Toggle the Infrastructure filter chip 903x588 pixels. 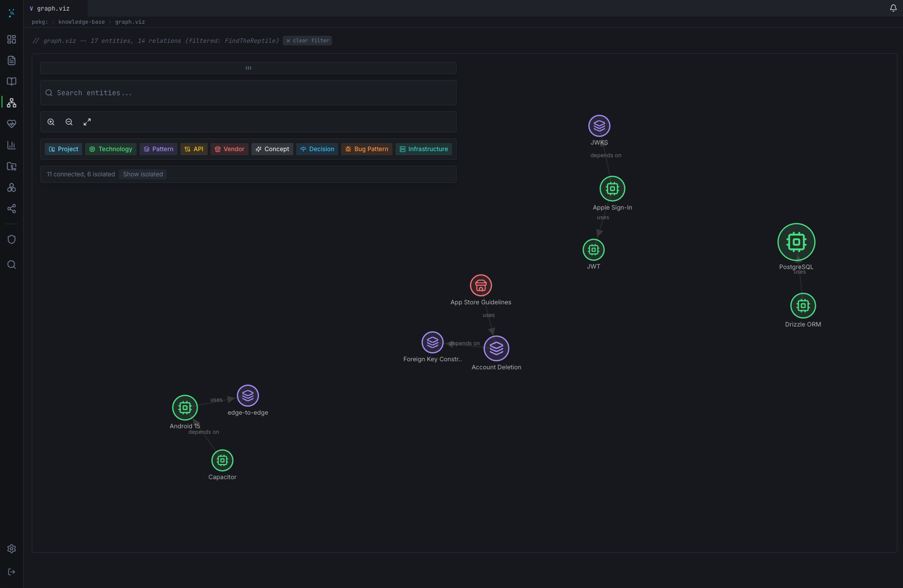[x=423, y=149]
